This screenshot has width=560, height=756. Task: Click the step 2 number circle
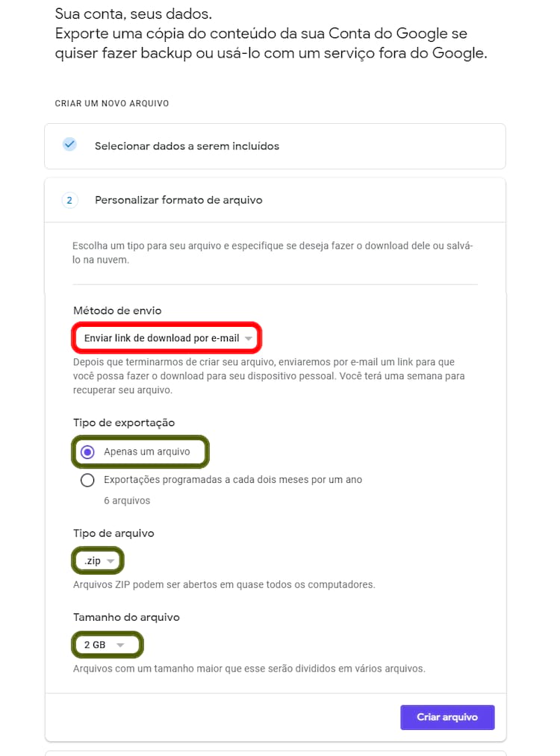(69, 200)
